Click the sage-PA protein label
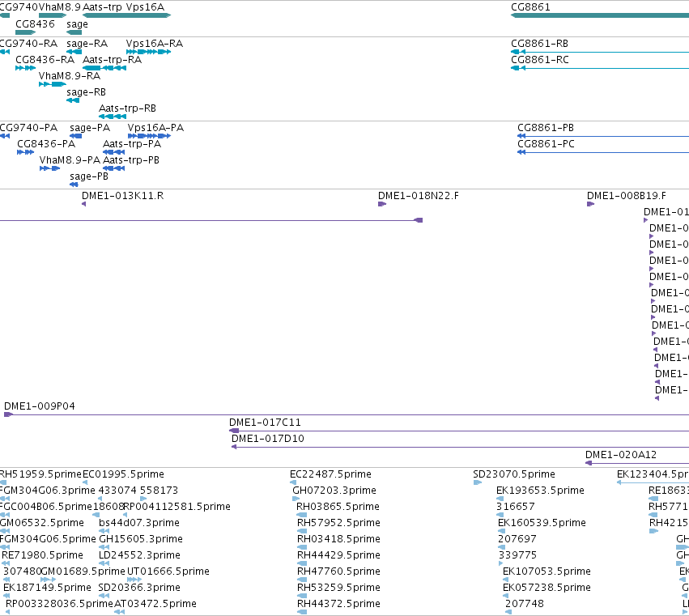 coord(90,128)
